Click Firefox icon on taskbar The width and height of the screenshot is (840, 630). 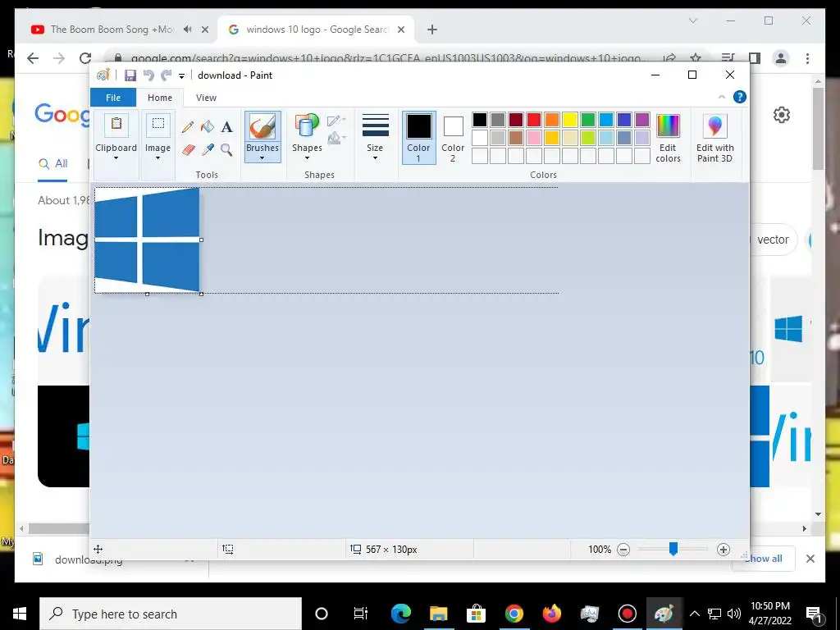pyautogui.click(x=551, y=614)
